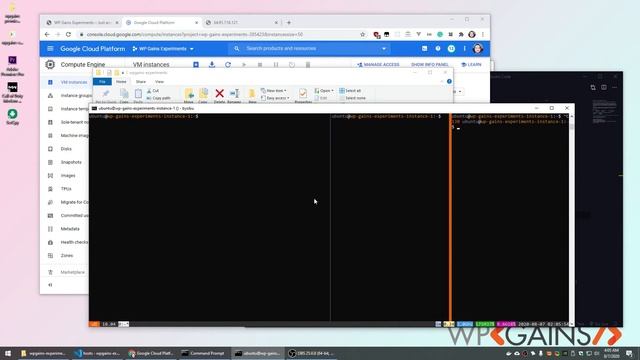This screenshot has width=640, height=360.
Task: Collapse the Compute Engine sidebar arrow
Action: (50, 285)
